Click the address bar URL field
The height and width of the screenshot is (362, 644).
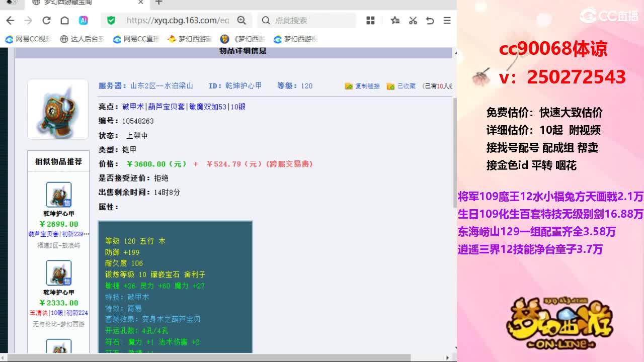(177, 21)
